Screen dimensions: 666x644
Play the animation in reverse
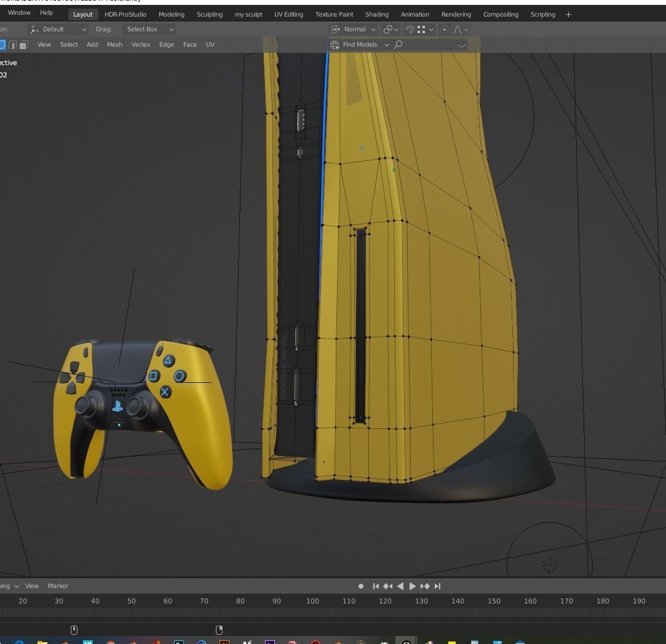click(400, 586)
